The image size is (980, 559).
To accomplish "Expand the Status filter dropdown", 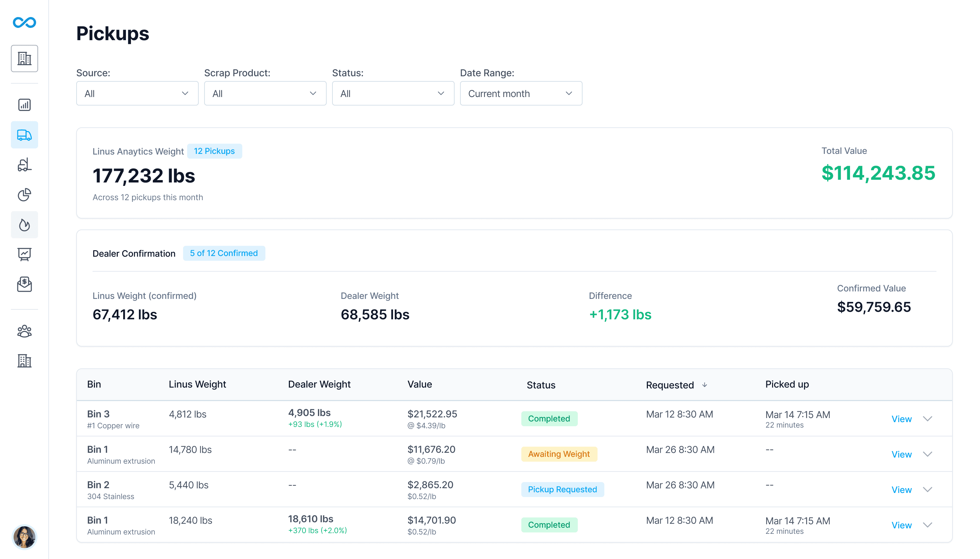I will [393, 93].
